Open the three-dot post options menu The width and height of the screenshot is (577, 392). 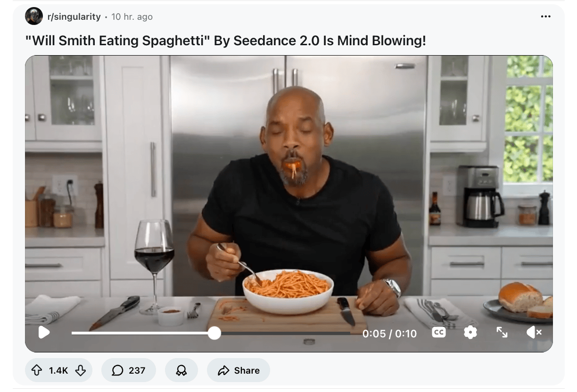(545, 16)
